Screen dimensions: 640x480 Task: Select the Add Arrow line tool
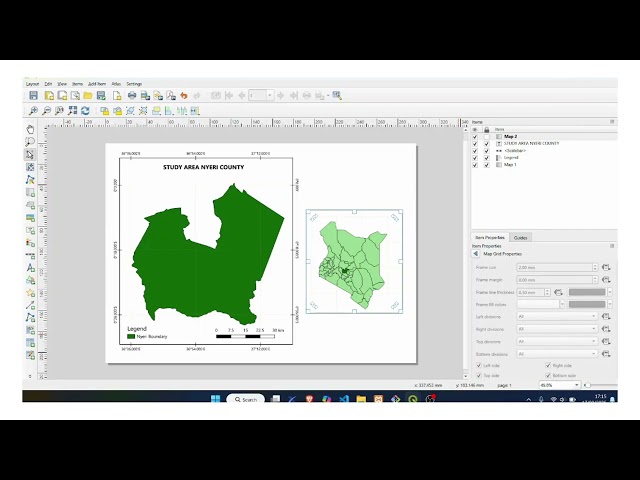(30, 305)
